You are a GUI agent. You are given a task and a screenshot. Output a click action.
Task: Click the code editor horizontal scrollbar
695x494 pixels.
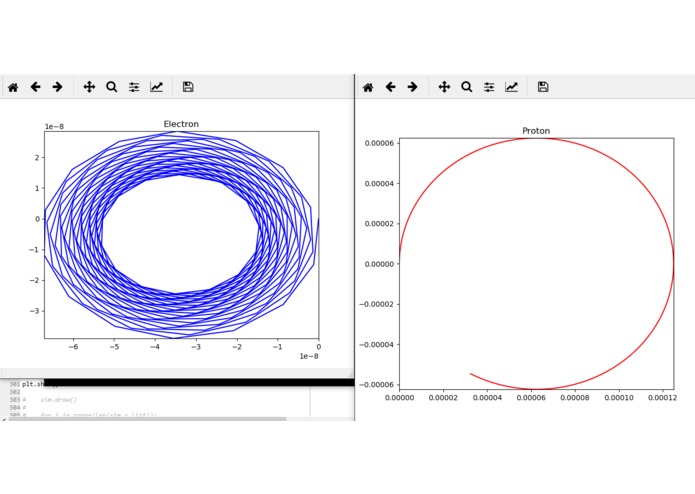click(x=147, y=419)
